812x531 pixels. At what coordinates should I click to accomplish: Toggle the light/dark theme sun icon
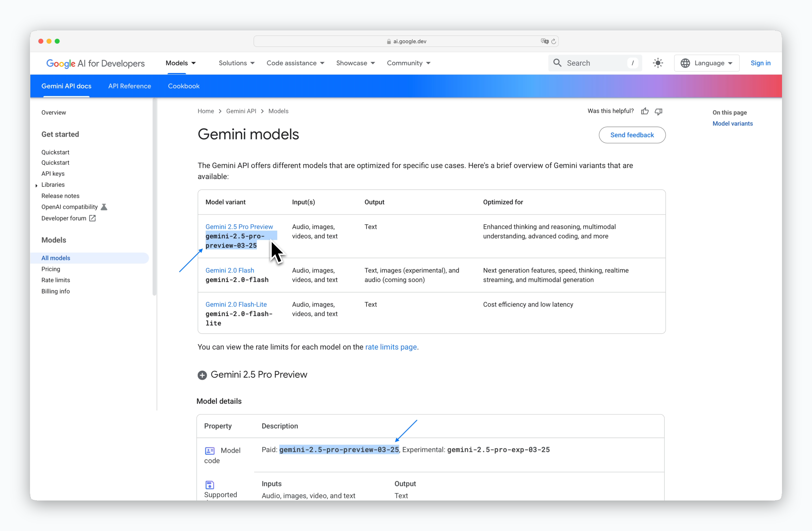tap(658, 63)
